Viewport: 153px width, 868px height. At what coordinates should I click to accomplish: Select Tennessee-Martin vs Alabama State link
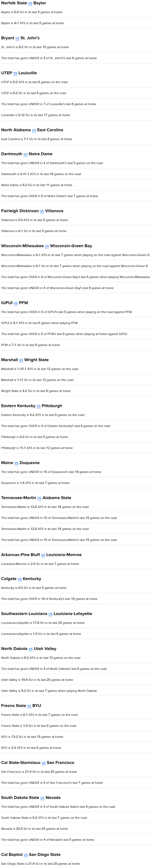click(x=39, y=498)
